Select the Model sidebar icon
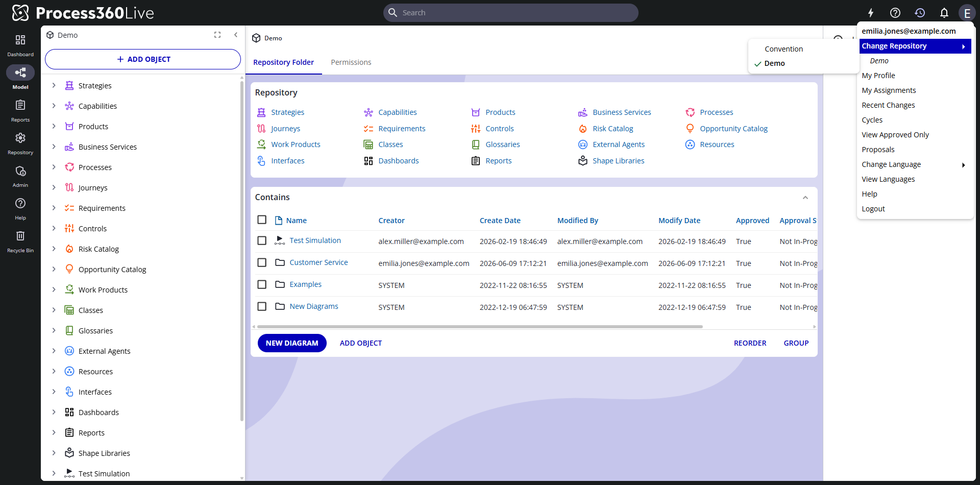The width and height of the screenshot is (980, 485). (x=20, y=78)
